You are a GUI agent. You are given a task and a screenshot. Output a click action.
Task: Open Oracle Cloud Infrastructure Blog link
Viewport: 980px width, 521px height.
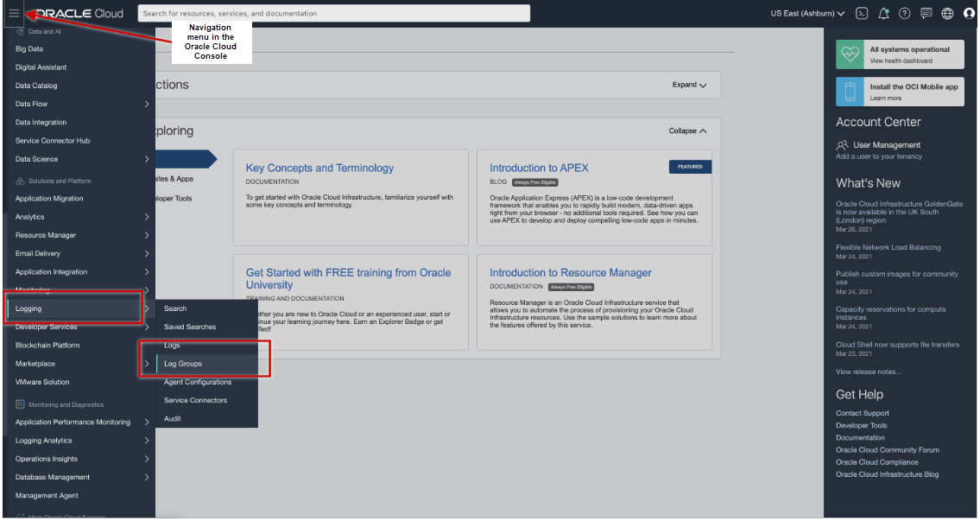click(888, 474)
